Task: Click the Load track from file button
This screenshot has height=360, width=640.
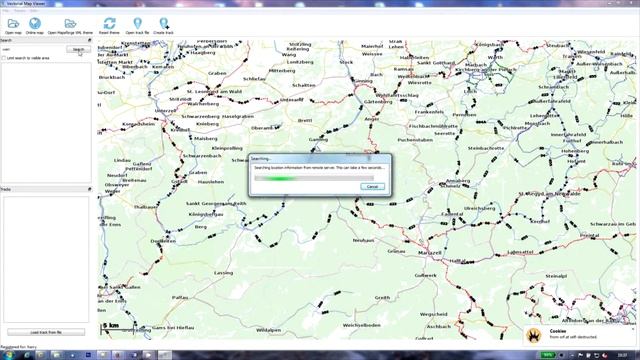Action: pos(46,332)
